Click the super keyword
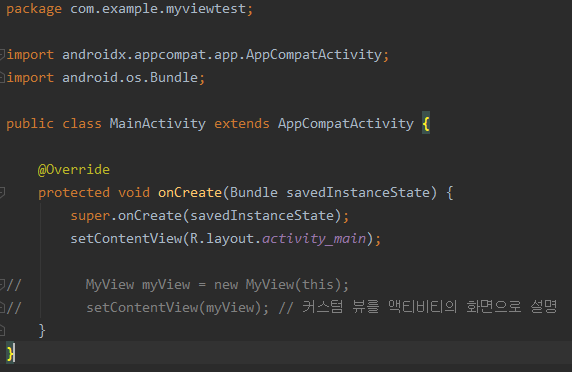 [90, 216]
